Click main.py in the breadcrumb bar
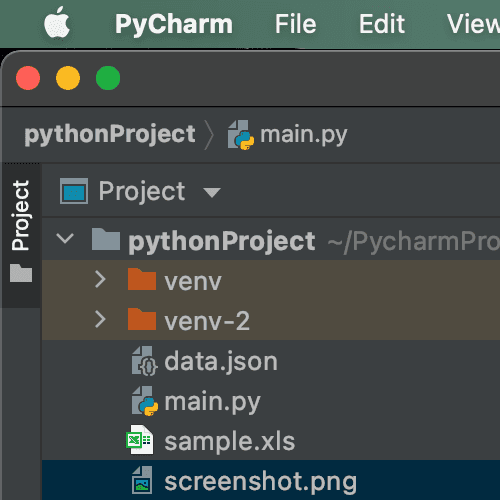This screenshot has height=500, width=500. (303, 135)
